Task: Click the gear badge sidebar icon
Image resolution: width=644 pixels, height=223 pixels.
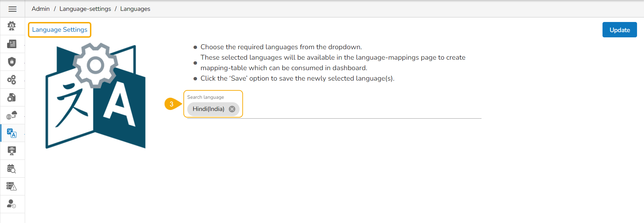Action: 12,26
